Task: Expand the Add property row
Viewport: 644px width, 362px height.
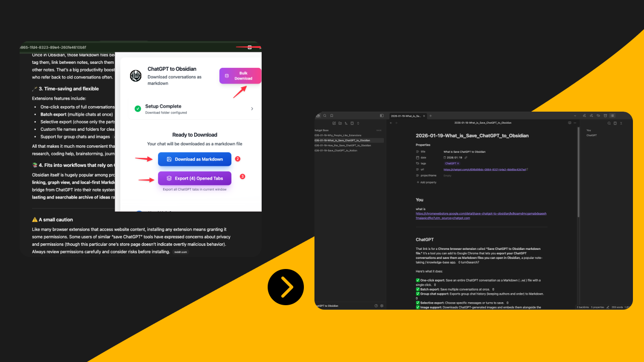Action: click(x=426, y=182)
